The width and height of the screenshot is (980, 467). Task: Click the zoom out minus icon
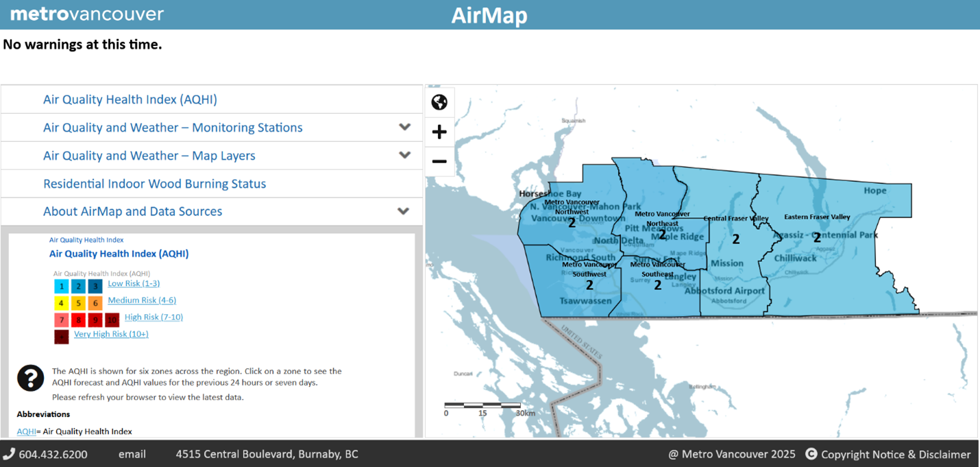[x=439, y=162]
